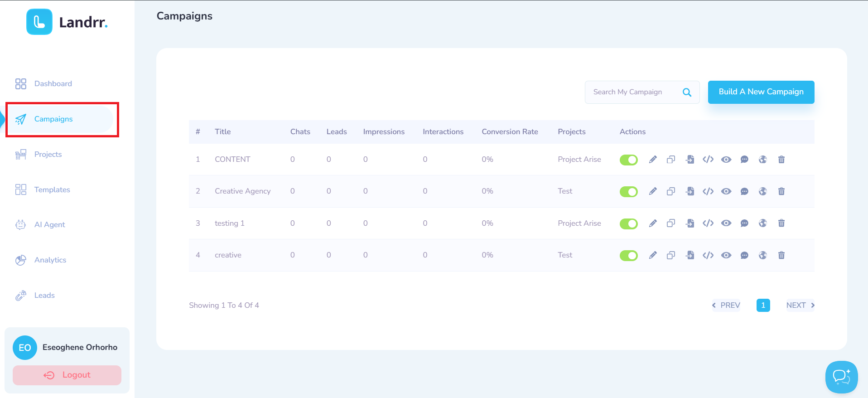Open chat icon in row 4 creative
The width and height of the screenshot is (868, 398).
(x=744, y=255)
